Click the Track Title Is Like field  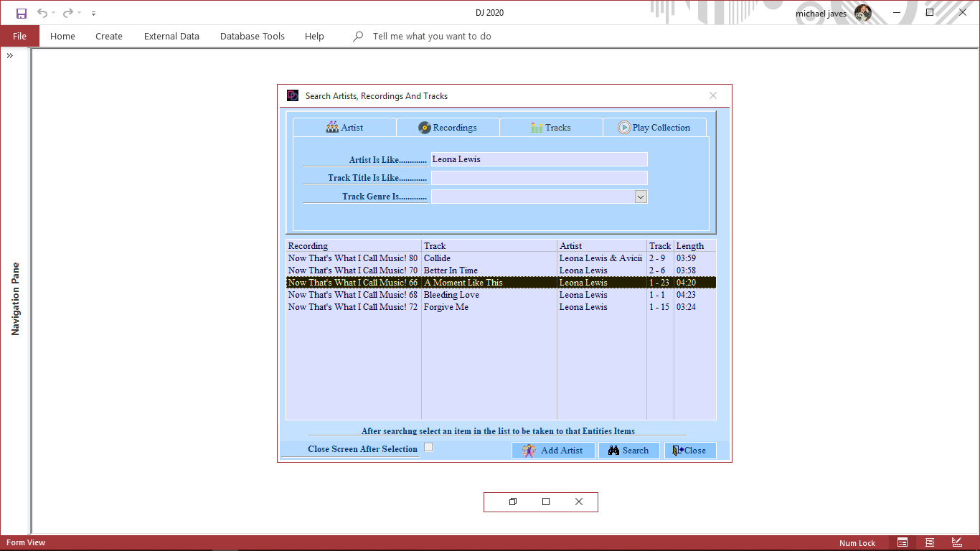[539, 178]
